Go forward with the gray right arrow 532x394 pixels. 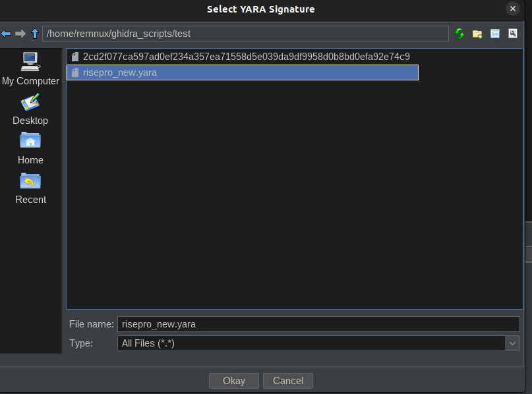pos(20,34)
